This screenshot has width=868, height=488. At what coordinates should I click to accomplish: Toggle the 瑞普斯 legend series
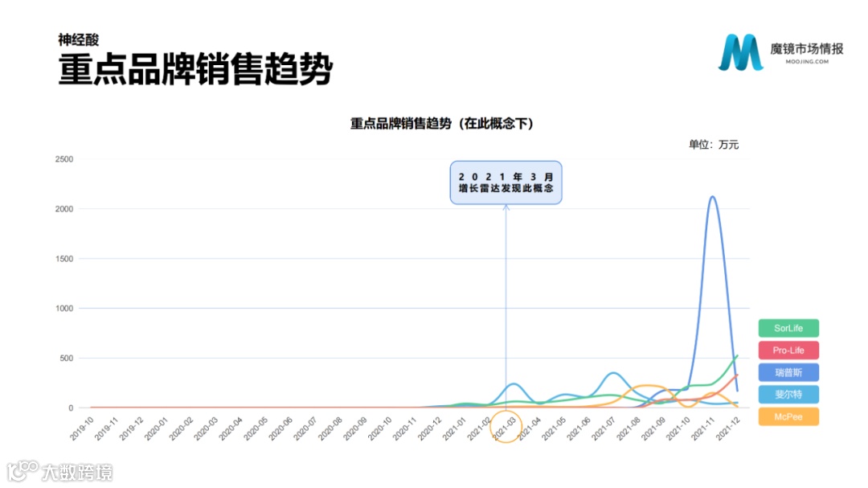[788, 372]
